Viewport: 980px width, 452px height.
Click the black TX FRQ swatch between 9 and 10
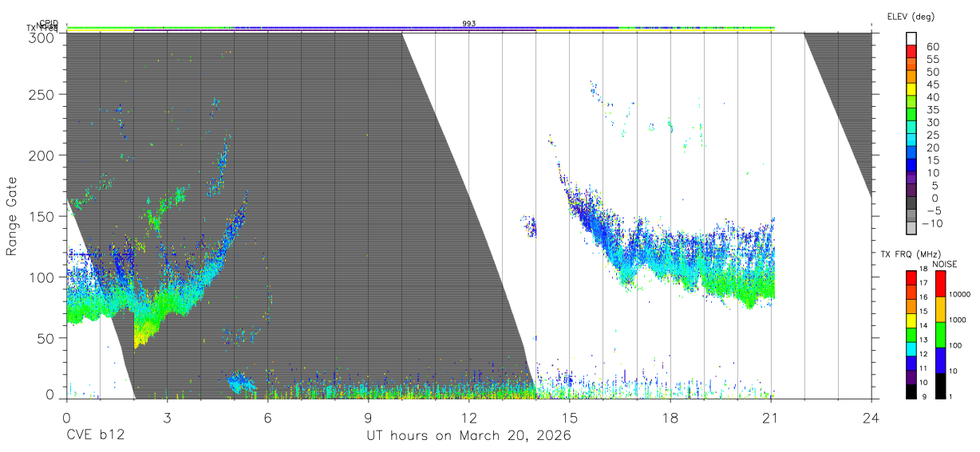(x=911, y=391)
